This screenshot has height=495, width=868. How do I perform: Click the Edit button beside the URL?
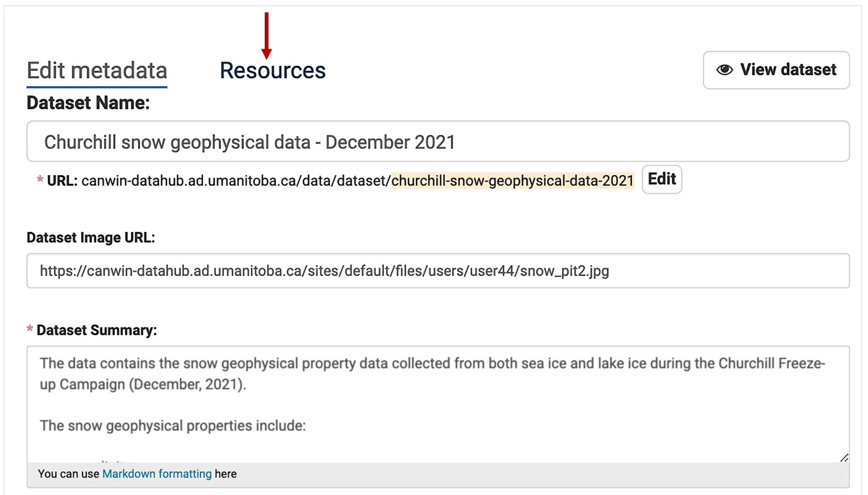tap(662, 179)
